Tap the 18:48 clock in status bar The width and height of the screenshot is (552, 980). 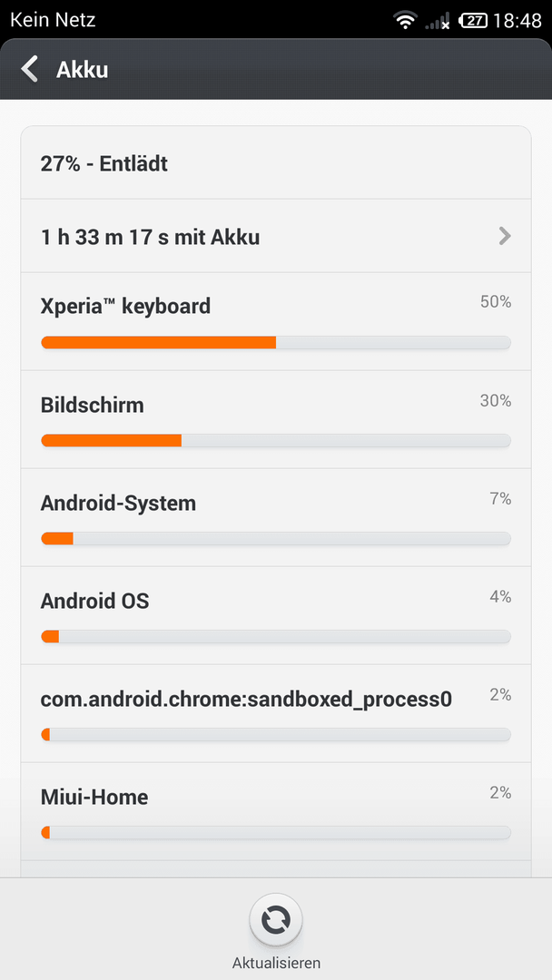517,21
